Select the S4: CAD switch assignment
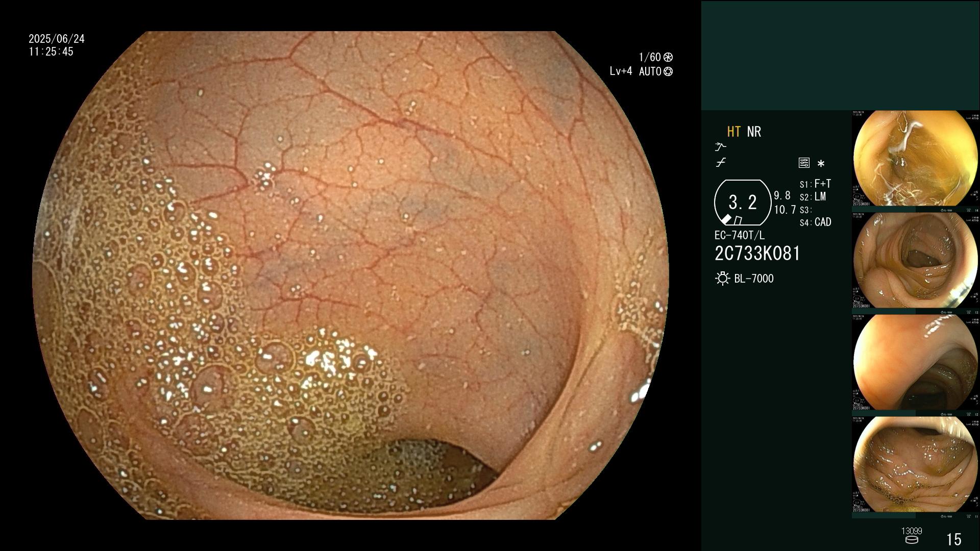Screen dimensions: 980x551 815,222
